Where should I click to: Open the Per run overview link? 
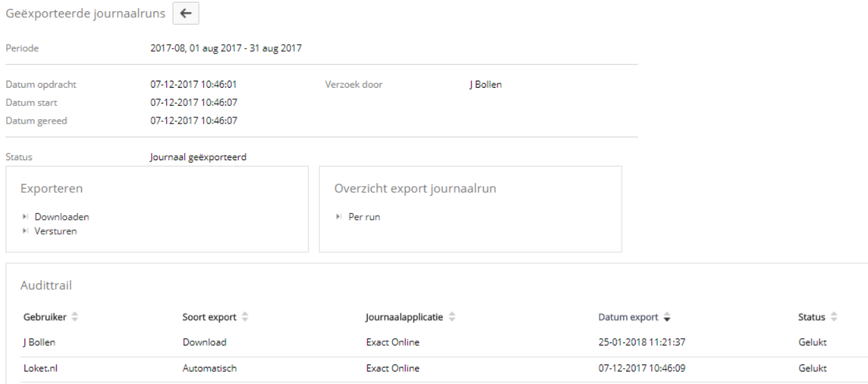tap(364, 217)
